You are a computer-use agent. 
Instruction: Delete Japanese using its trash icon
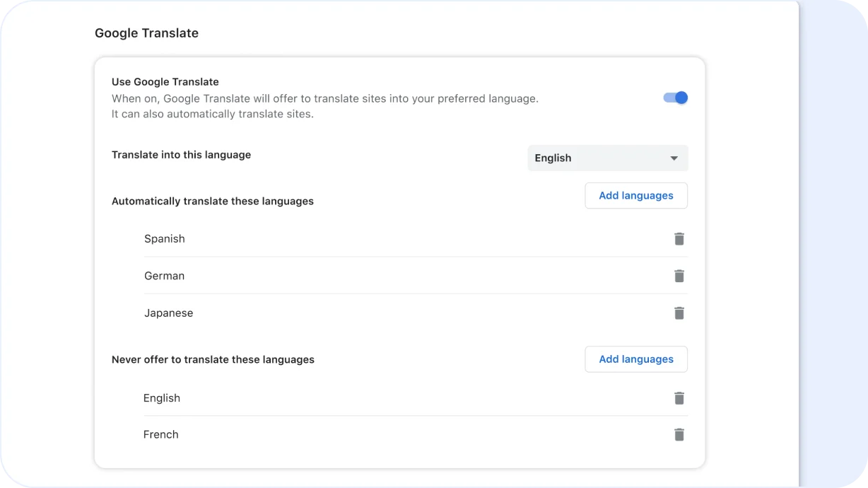coord(679,313)
